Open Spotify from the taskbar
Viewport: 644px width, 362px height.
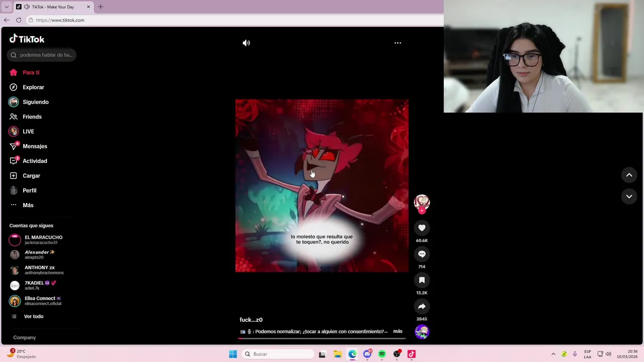(x=382, y=354)
